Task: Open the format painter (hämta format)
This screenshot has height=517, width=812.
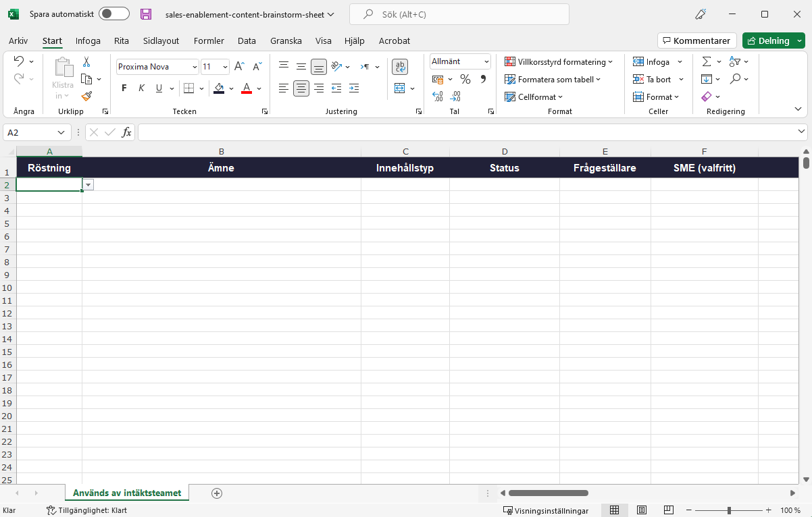Action: tap(86, 95)
